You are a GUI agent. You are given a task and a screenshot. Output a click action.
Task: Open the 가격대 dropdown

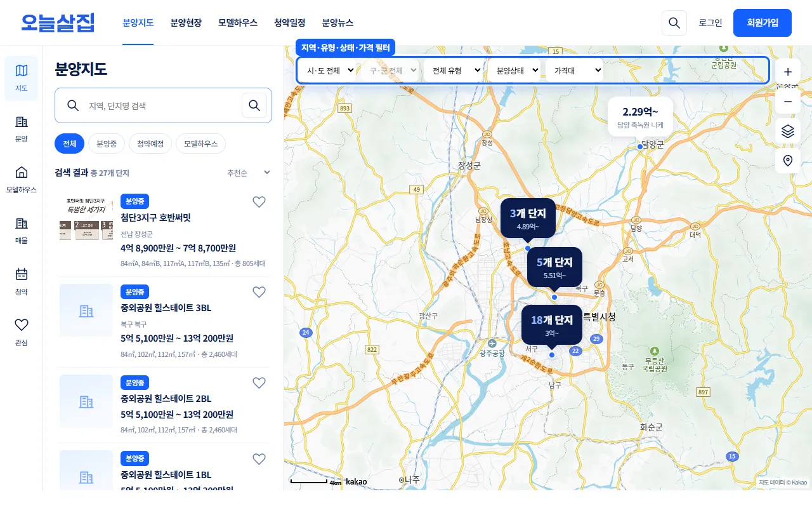tap(574, 70)
